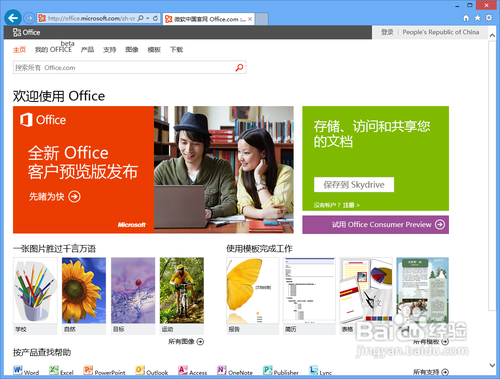500x379 pixels.
Task: Open the address bar dropdown arrow
Action: (148, 18)
